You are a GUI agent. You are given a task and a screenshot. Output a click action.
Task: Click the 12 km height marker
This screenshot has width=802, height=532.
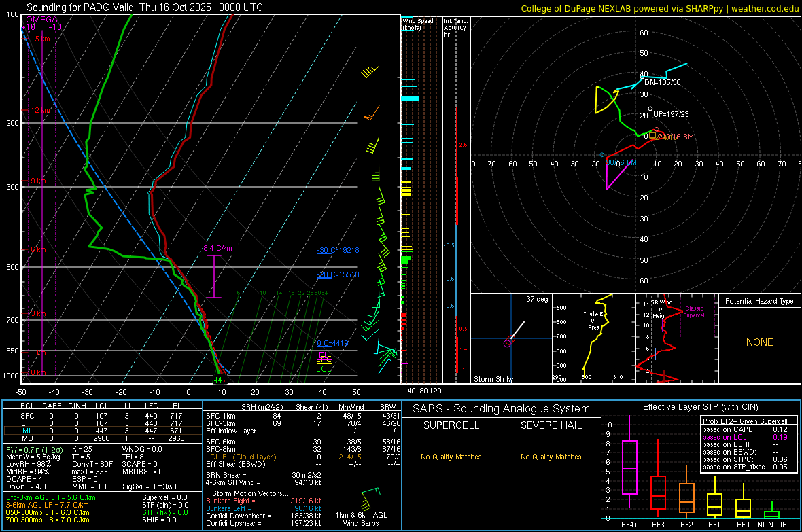pos(40,111)
